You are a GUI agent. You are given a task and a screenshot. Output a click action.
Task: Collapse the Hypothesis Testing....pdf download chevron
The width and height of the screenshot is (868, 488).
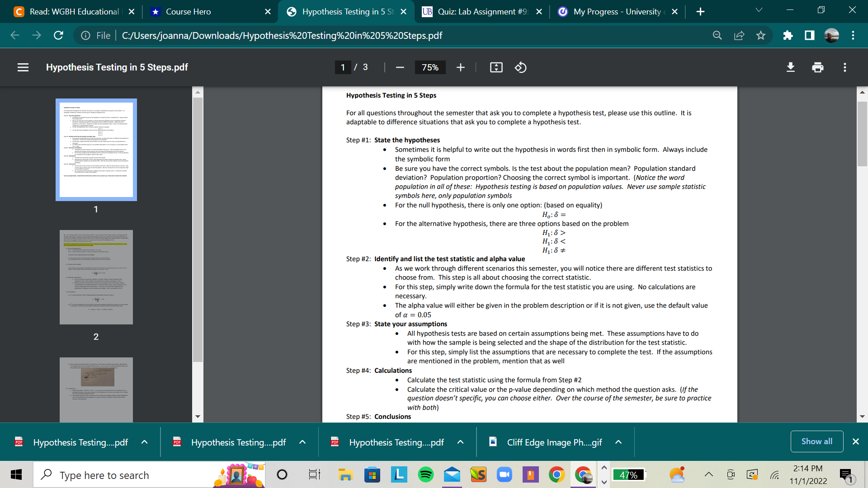[x=144, y=442]
